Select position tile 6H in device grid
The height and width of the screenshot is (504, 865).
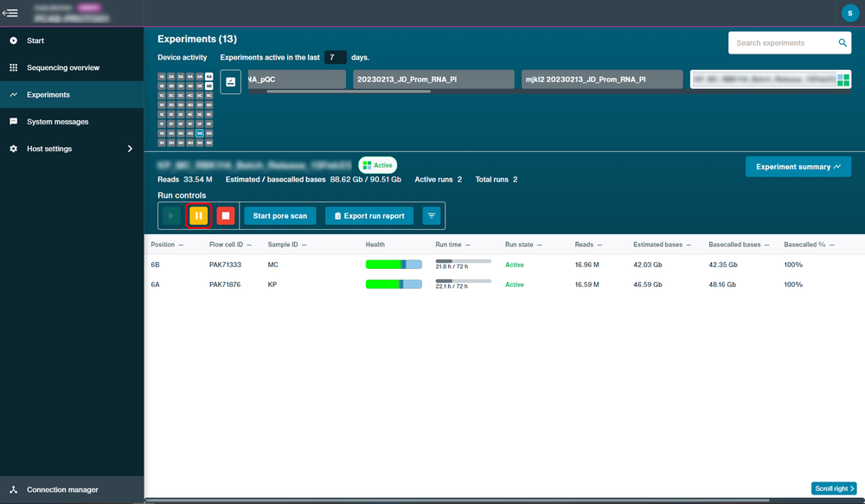pos(209,143)
